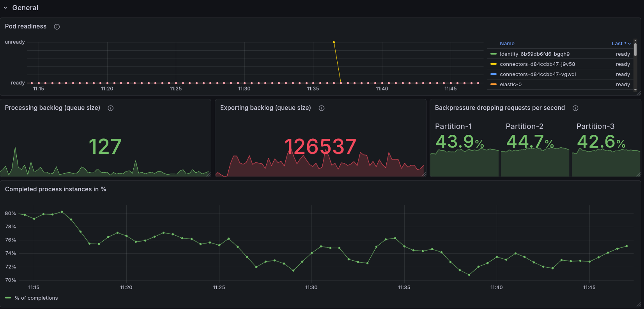Click the yellow swatch for connectors-d84ccbb47-j9v58
The height and width of the screenshot is (309, 644).
pyautogui.click(x=494, y=64)
